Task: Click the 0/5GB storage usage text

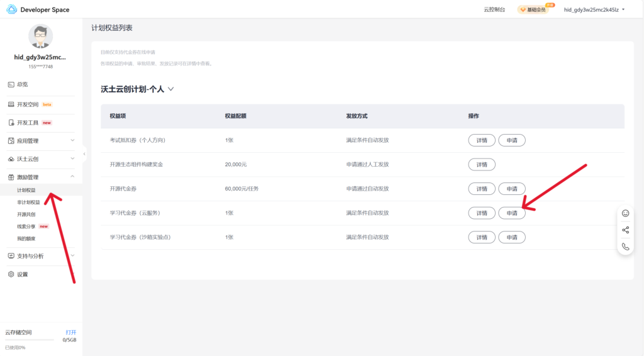Action: [69, 340]
